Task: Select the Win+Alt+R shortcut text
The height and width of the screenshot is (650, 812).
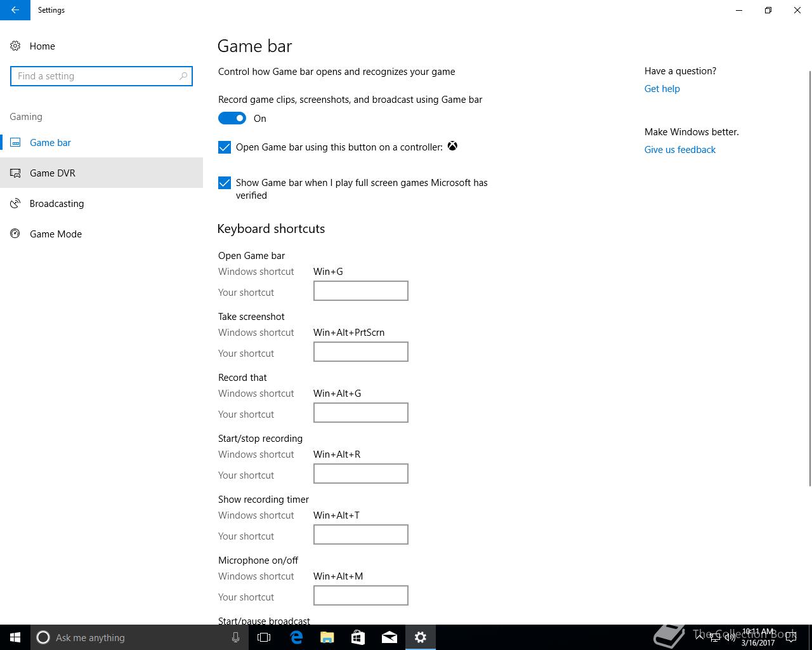Action: click(337, 454)
